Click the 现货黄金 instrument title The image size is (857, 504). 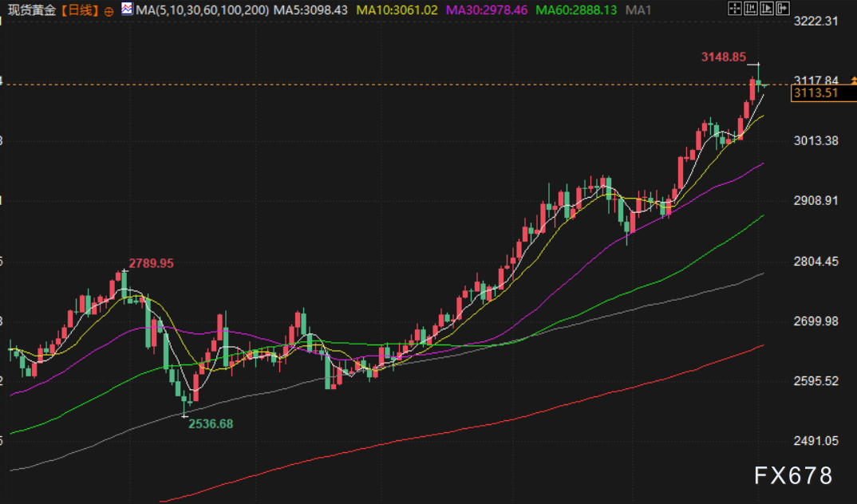[32, 10]
